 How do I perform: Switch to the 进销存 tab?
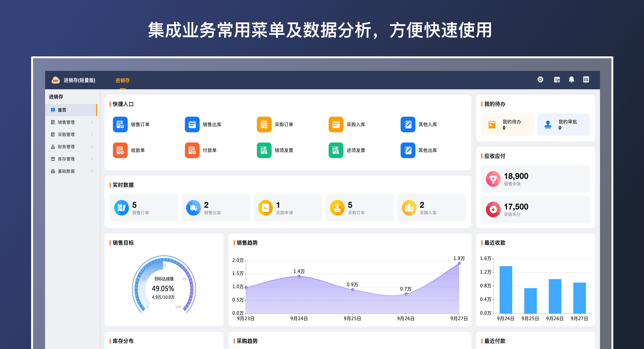click(122, 80)
